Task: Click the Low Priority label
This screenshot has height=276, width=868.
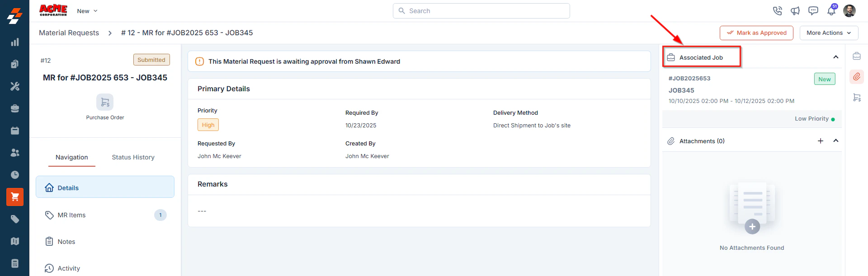Action: tap(812, 119)
